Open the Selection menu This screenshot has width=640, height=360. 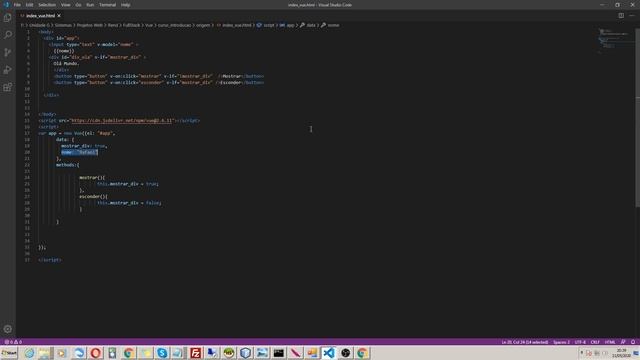pyautogui.click(x=47, y=5)
